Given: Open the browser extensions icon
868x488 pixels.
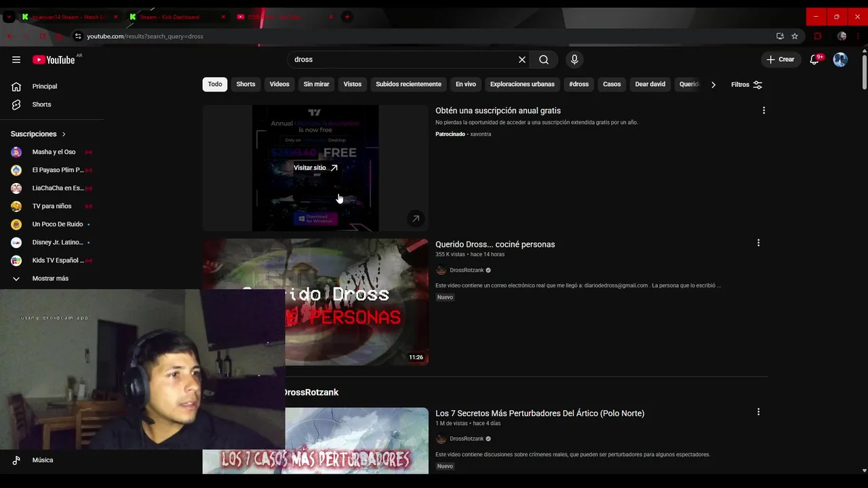Looking at the screenshot, I should click(818, 36).
